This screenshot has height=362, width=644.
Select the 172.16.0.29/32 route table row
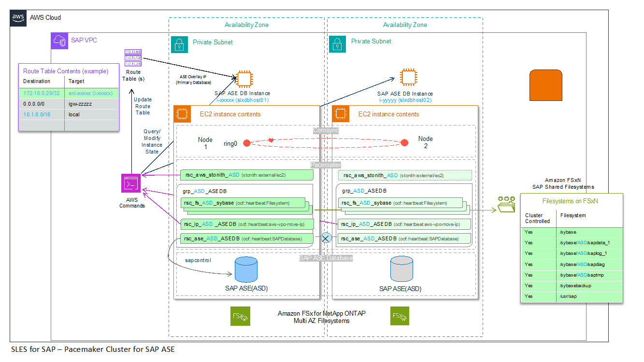[x=68, y=93]
